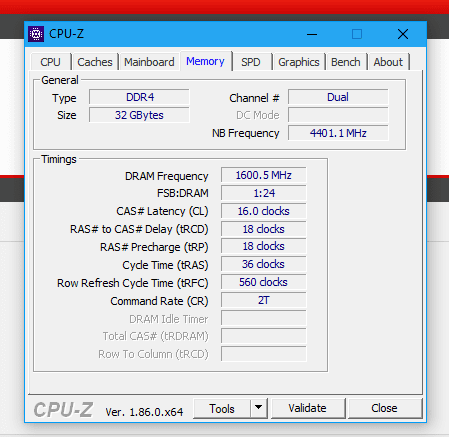Click the empty DC Mode field

tap(338, 115)
